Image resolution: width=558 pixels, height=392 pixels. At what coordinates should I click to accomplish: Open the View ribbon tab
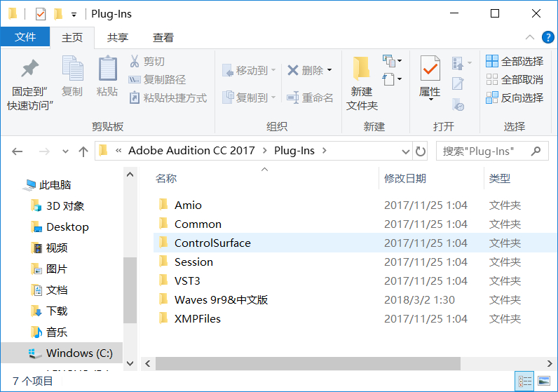163,38
